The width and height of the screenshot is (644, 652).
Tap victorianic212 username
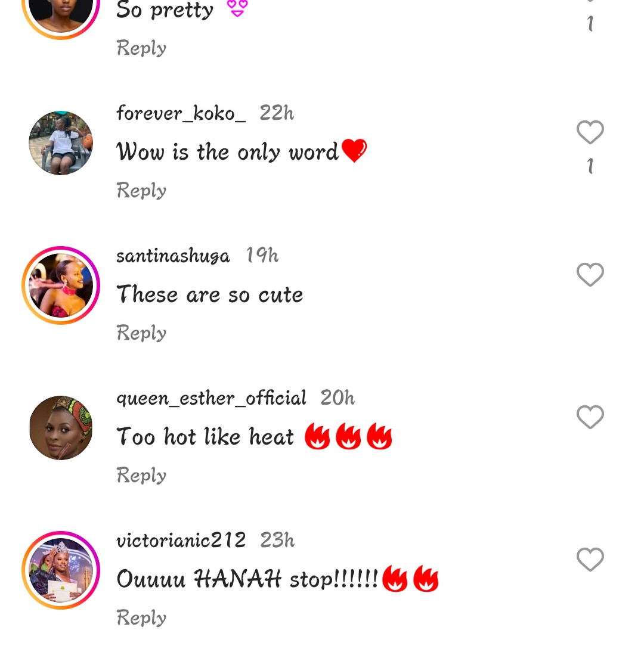(x=181, y=540)
